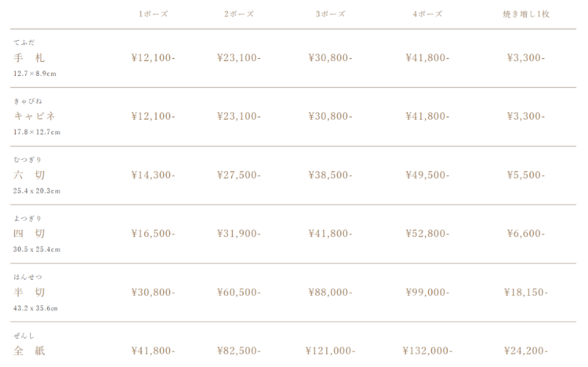The height and width of the screenshot is (367, 588).
Task: Click the ¥5,500- reprint price
Action: [526, 175]
